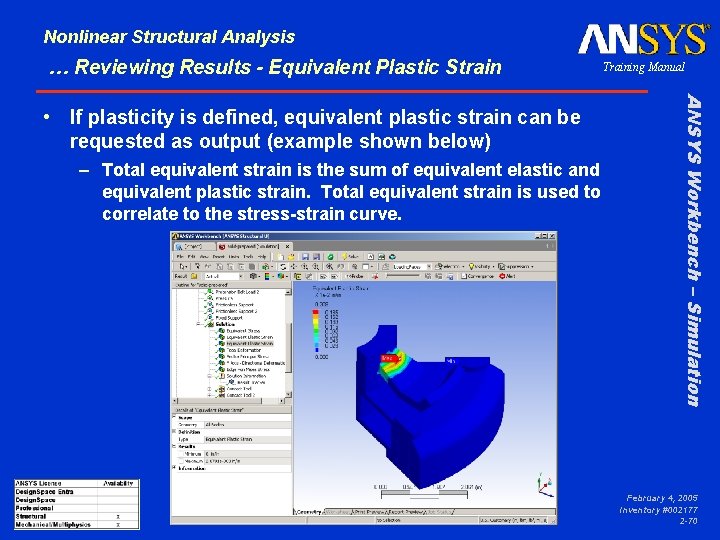Toggle the Maximum checkbox in Details
The image size is (720, 540).
click(181, 461)
